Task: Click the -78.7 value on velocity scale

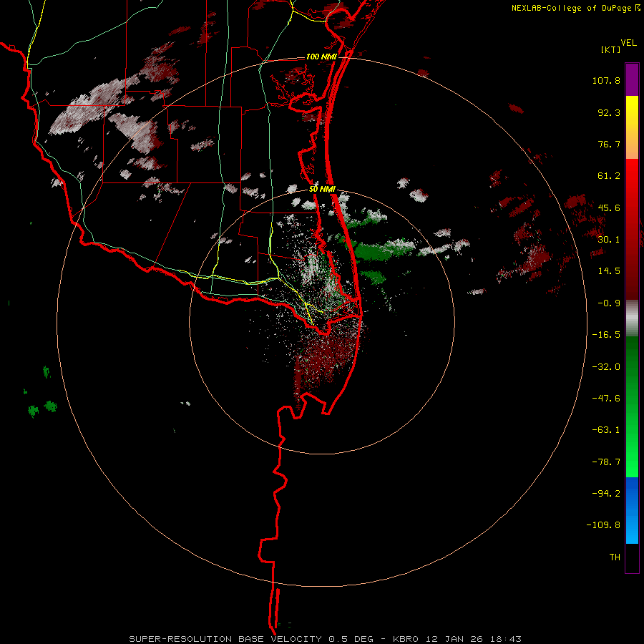Action: 606,462
